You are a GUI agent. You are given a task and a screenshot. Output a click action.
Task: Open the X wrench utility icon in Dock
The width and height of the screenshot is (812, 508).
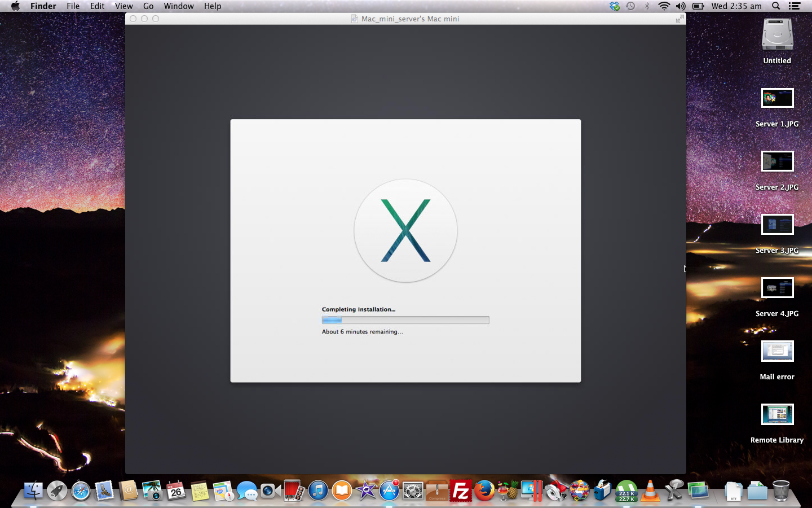point(674,491)
